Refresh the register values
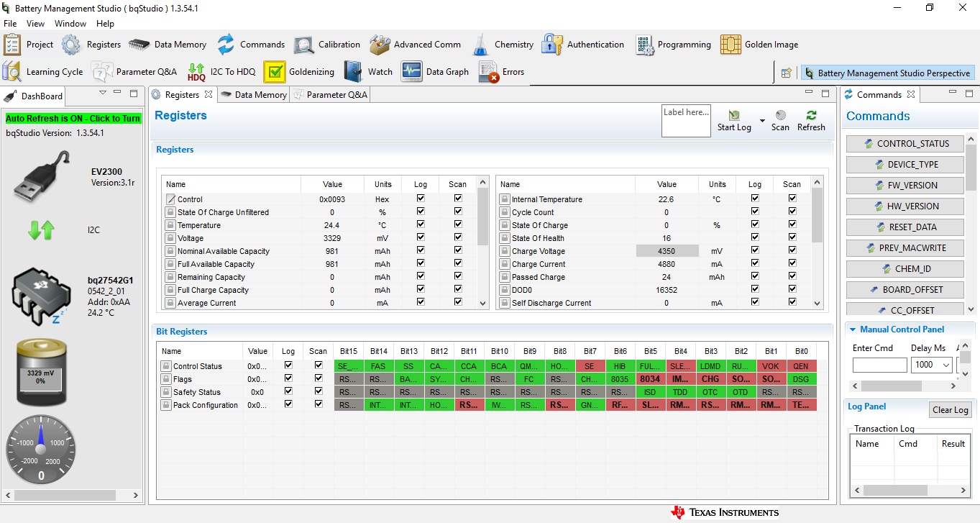The width and height of the screenshot is (980, 523). pos(811,120)
